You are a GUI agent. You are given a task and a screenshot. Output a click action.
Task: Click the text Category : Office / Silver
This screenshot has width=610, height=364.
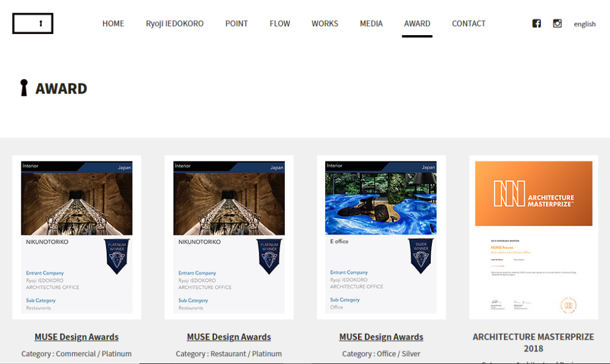click(381, 354)
